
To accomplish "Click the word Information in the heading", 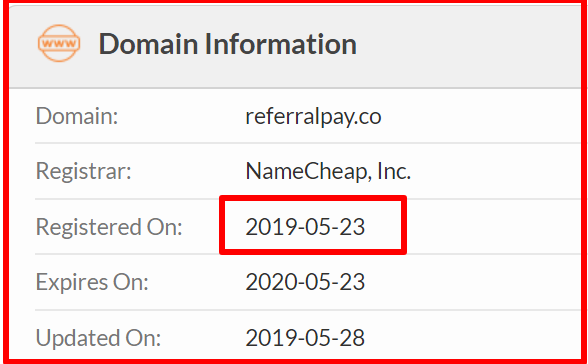I will pyautogui.click(x=280, y=44).
